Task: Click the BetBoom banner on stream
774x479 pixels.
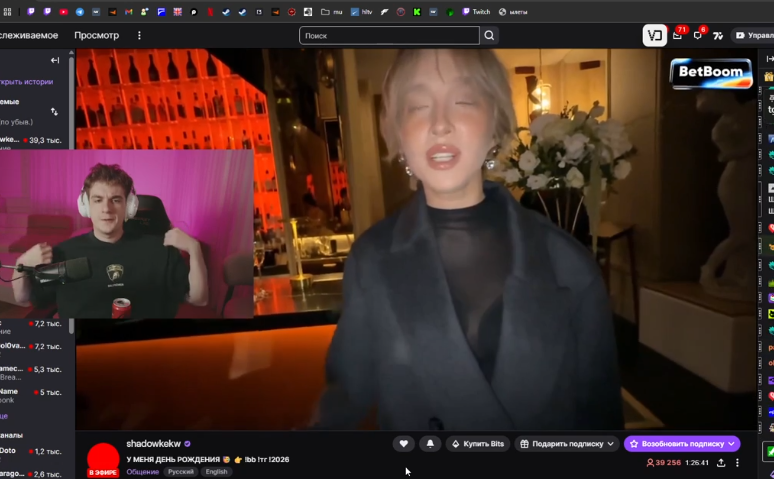Action: 711,73
